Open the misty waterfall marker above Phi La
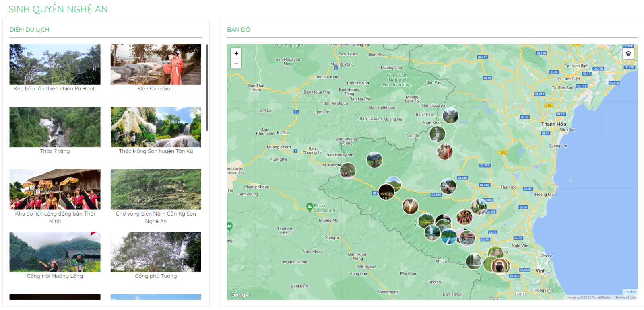644x310 pixels. tap(474, 261)
